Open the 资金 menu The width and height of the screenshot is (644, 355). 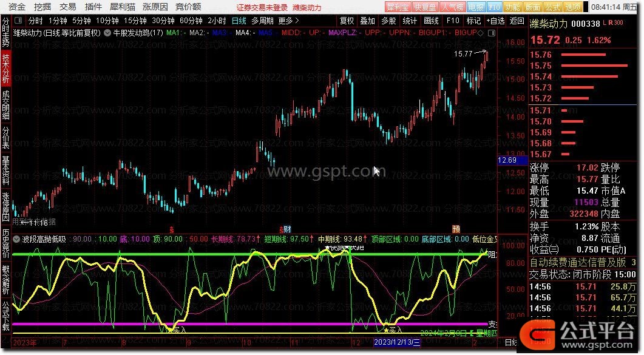[x=17, y=7]
